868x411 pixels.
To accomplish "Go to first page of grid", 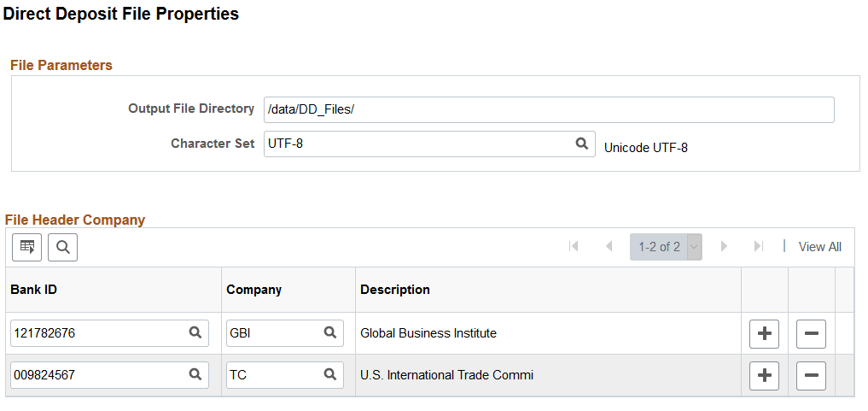I will 574,247.
